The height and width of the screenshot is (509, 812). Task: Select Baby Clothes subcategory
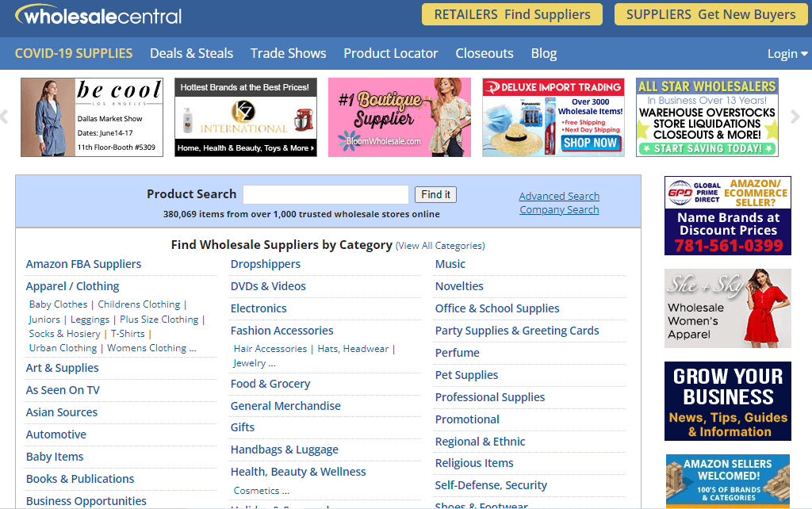[59, 304]
